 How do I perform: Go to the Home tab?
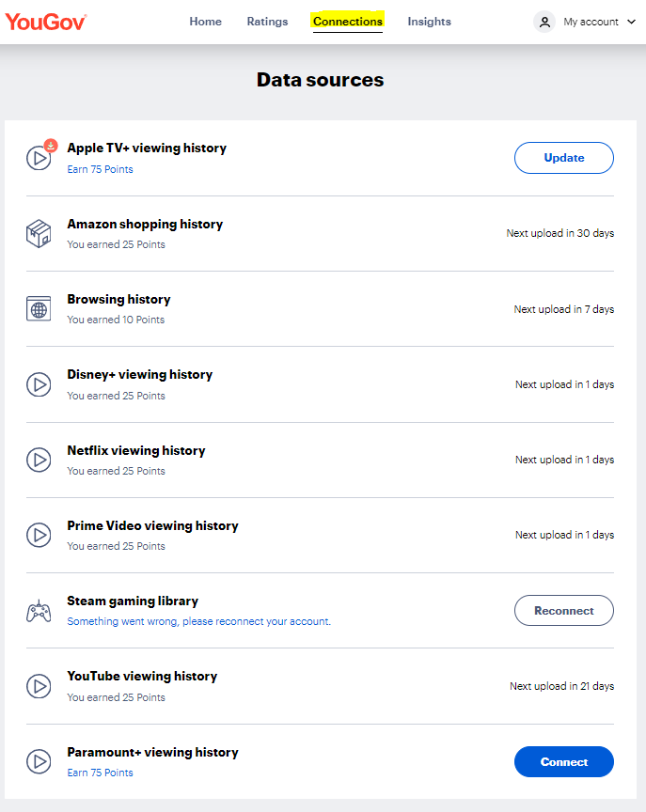pos(205,22)
